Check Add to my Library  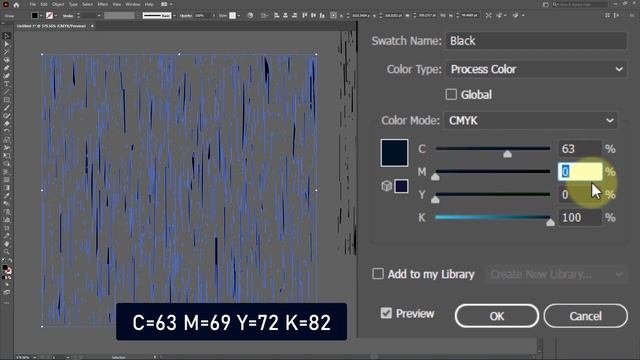(x=378, y=274)
